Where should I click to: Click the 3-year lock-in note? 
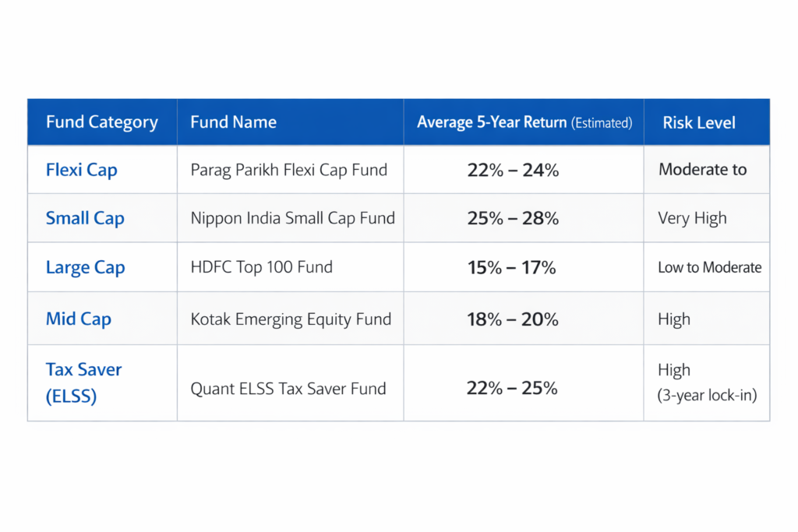click(x=708, y=395)
